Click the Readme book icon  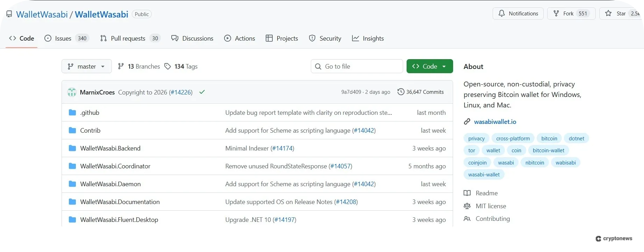467,193
